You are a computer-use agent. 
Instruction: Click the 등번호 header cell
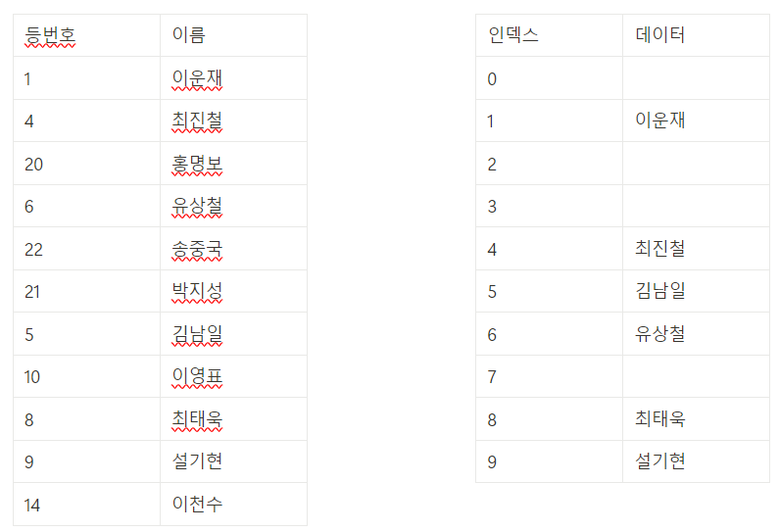(50, 35)
